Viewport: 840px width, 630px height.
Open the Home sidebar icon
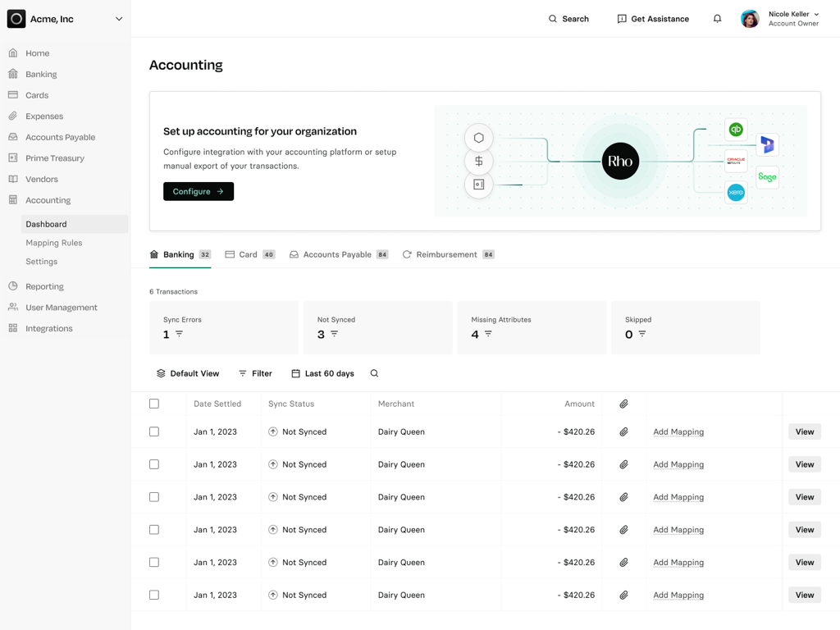[x=13, y=53]
